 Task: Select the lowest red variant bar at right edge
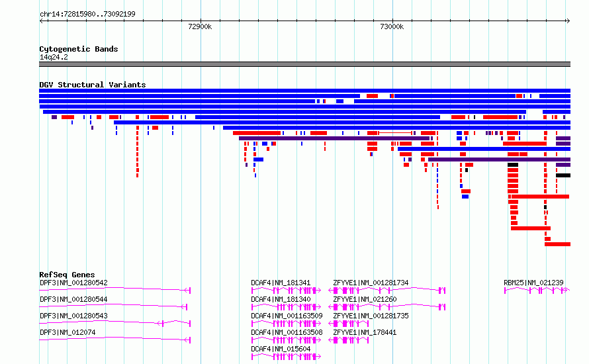tap(557, 244)
